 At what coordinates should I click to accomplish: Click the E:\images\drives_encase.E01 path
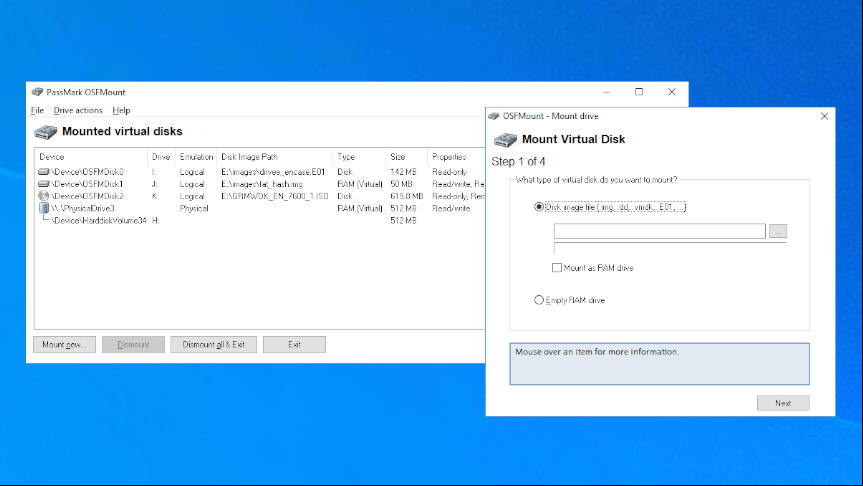click(x=274, y=172)
